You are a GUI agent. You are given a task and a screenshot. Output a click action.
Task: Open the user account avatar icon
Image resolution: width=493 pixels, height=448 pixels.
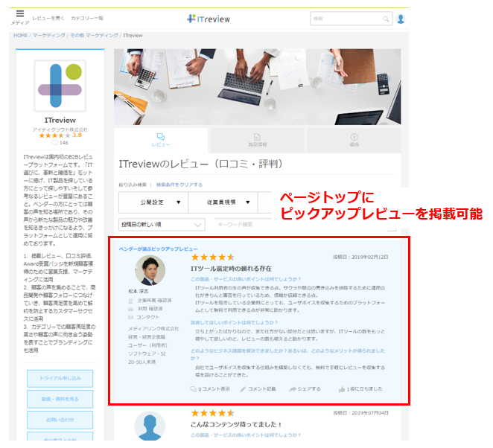401,19
